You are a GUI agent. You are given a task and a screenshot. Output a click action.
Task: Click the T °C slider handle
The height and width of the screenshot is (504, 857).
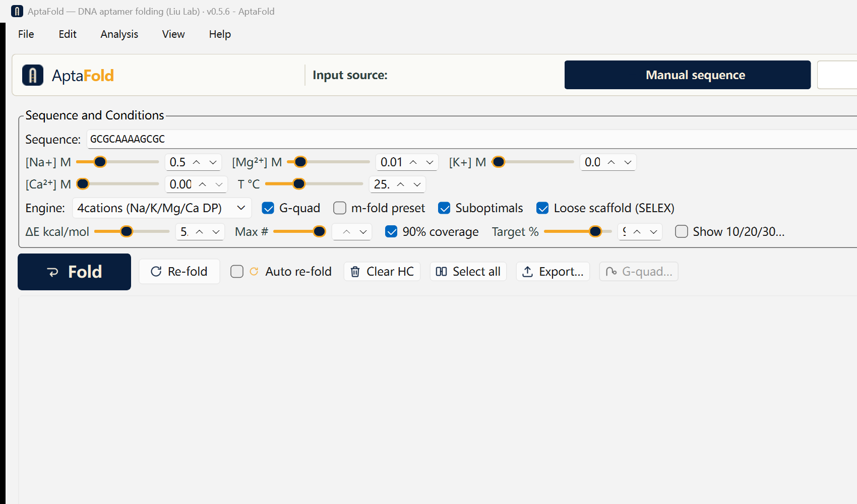coord(299,184)
